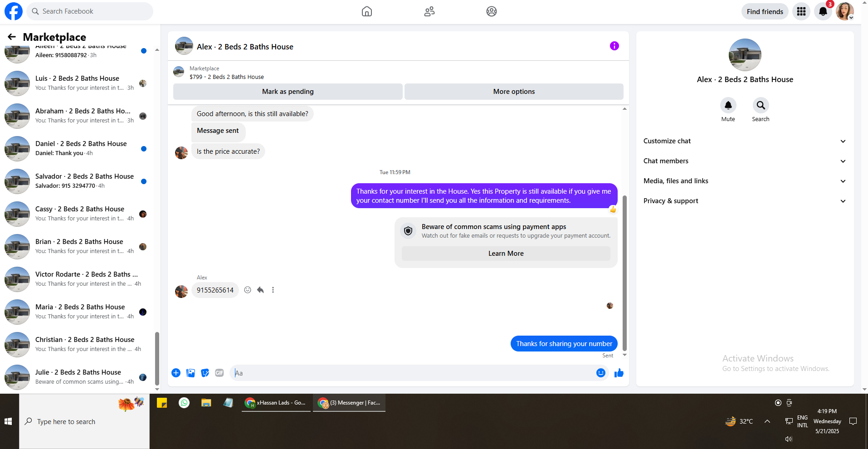Screen dimensions: 868x449
Task: Choose a sticker for the message
Action: [205, 373]
